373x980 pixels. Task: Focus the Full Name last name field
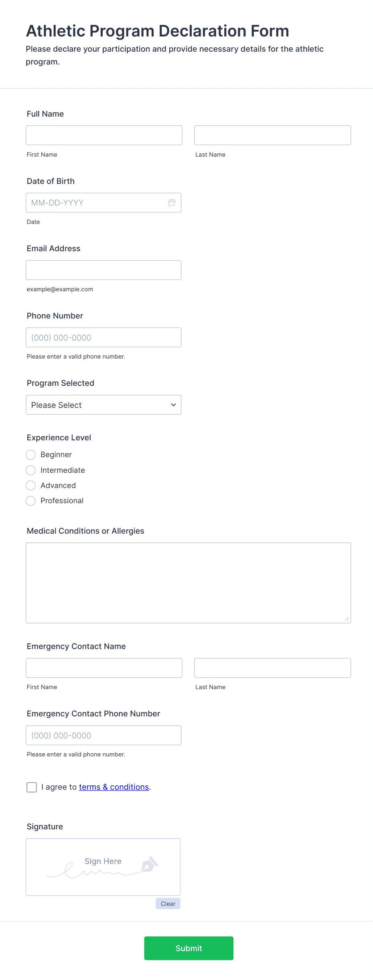tap(272, 135)
